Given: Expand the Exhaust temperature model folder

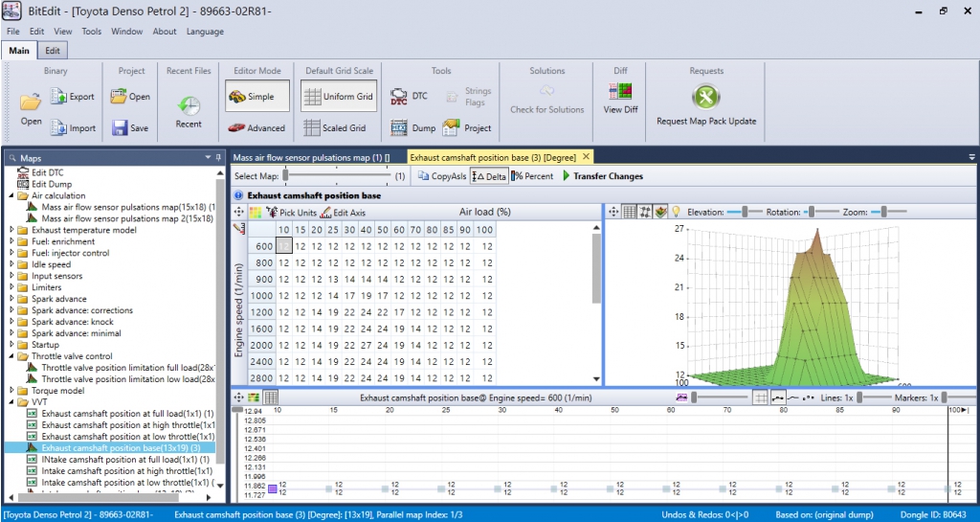Looking at the screenshot, I should [11, 230].
